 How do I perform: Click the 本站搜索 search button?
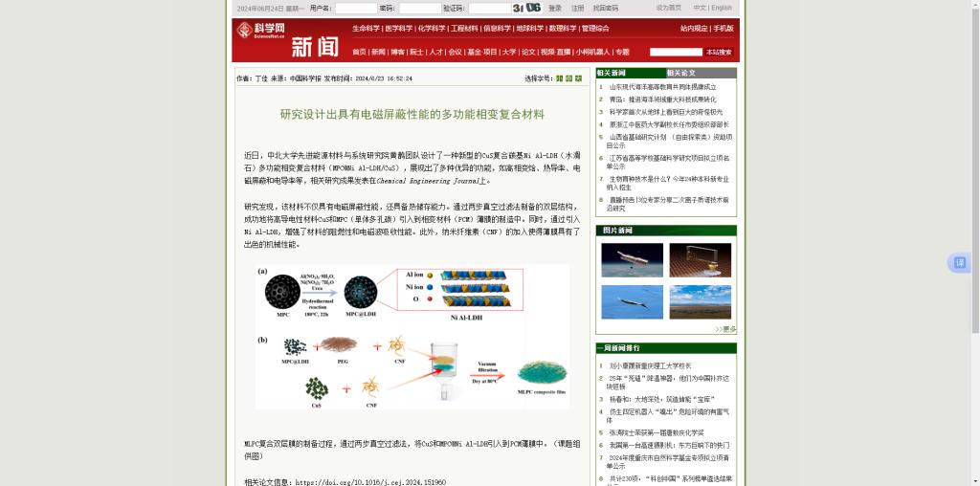(x=720, y=52)
